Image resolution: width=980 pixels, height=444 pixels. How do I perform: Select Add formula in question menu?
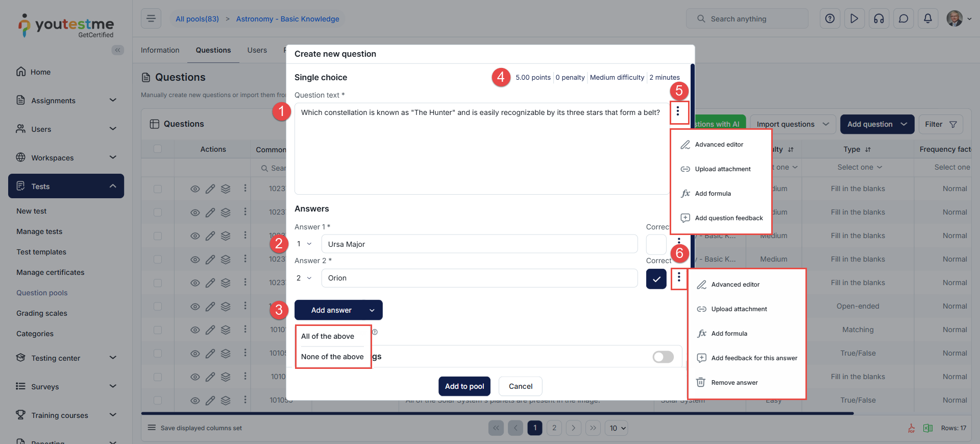[x=713, y=194]
